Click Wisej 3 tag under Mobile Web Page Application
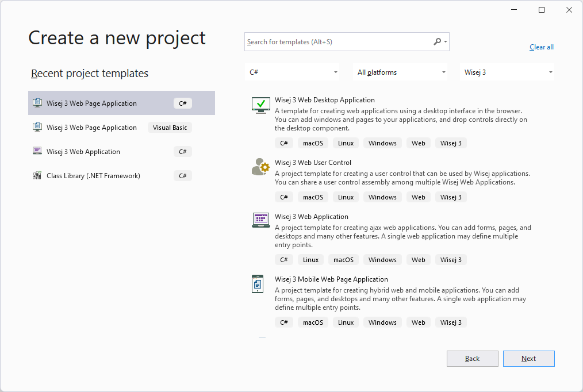Image resolution: width=583 pixels, height=392 pixels. [451, 322]
